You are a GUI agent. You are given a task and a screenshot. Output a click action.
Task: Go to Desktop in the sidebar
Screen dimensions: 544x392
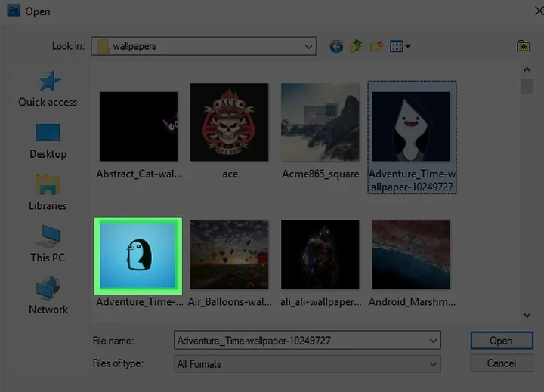(x=48, y=140)
